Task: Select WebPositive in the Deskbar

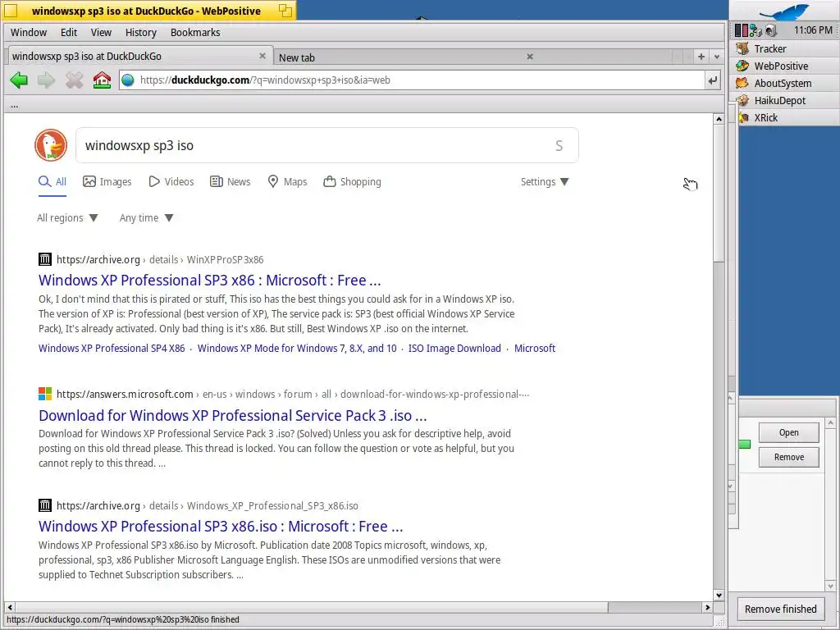Action: pyautogui.click(x=783, y=66)
